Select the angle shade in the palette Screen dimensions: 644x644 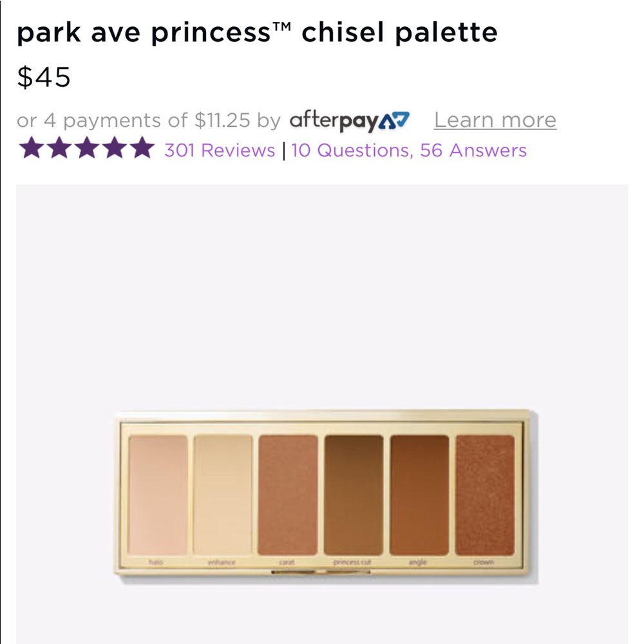(419, 497)
